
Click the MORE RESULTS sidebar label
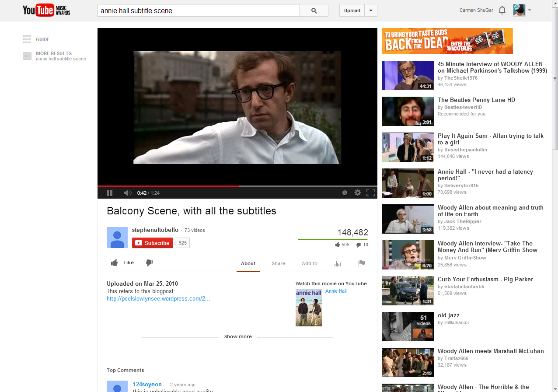(x=54, y=53)
